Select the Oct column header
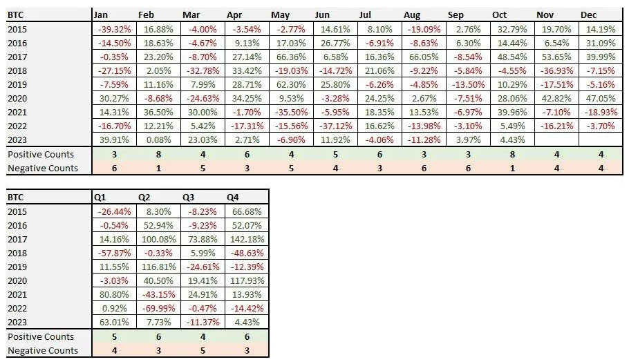629x364 pixels. click(x=499, y=15)
